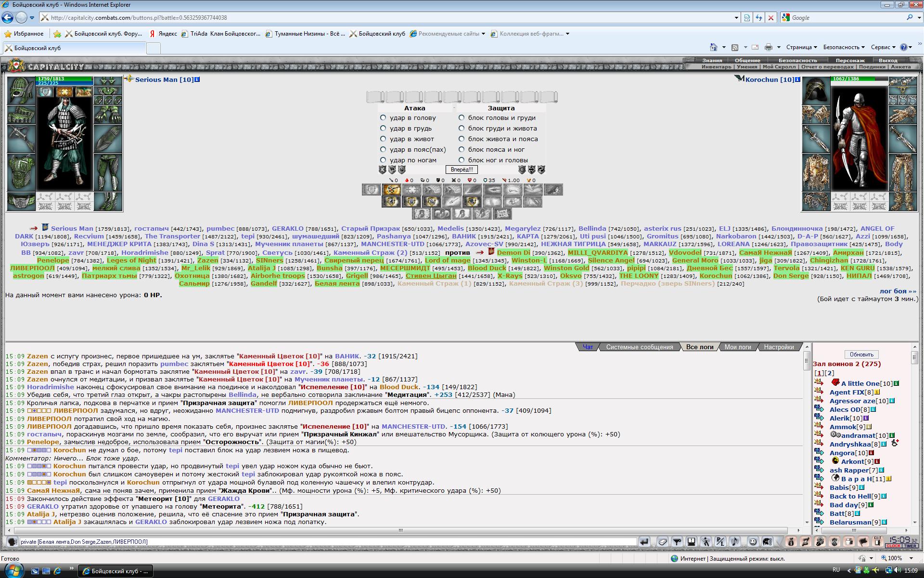Click the golden crossbow skill icon

tap(392, 189)
